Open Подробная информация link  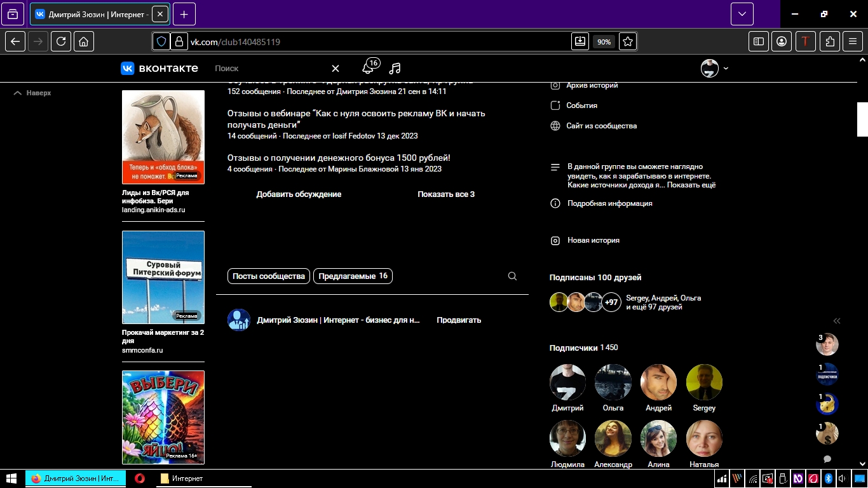tap(609, 203)
